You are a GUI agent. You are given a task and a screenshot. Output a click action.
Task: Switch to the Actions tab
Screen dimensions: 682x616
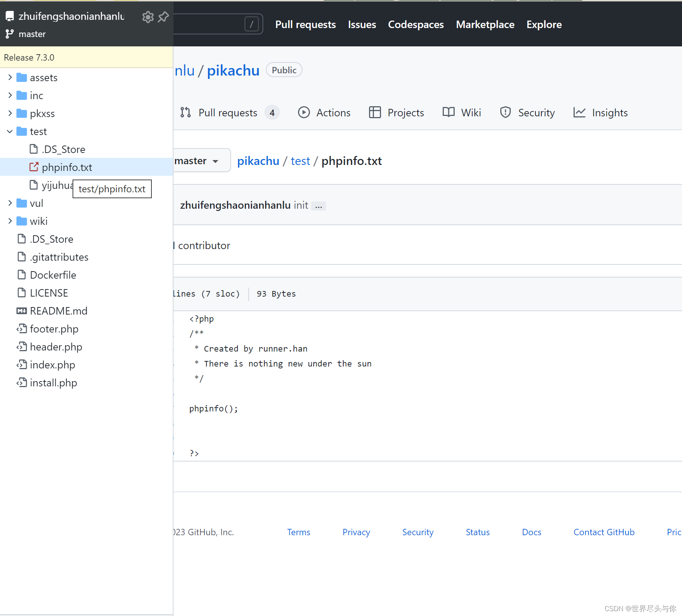click(x=324, y=113)
